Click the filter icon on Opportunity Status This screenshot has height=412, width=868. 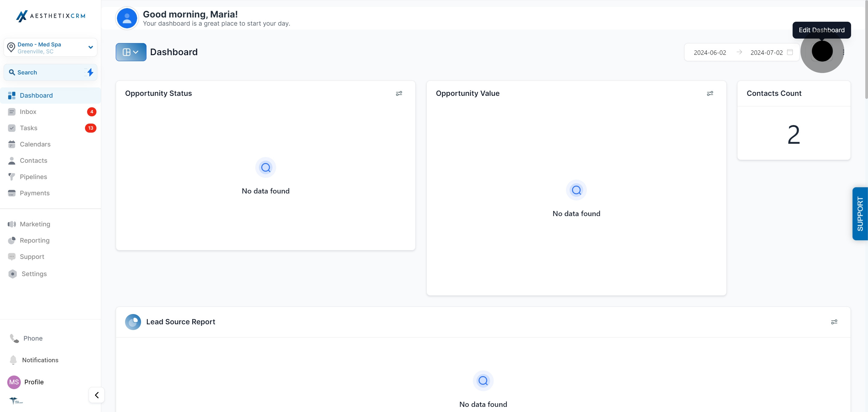pyautogui.click(x=399, y=93)
